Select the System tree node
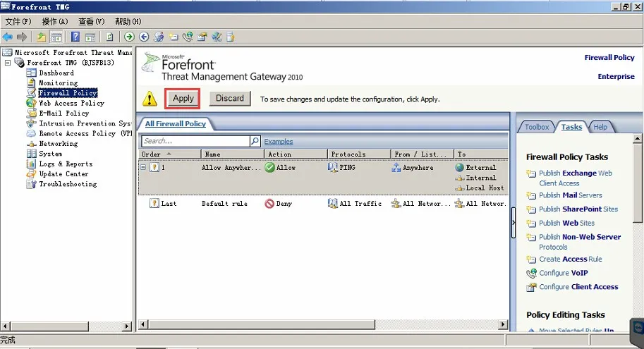Image resolution: width=644 pixels, height=349 pixels. [51, 154]
